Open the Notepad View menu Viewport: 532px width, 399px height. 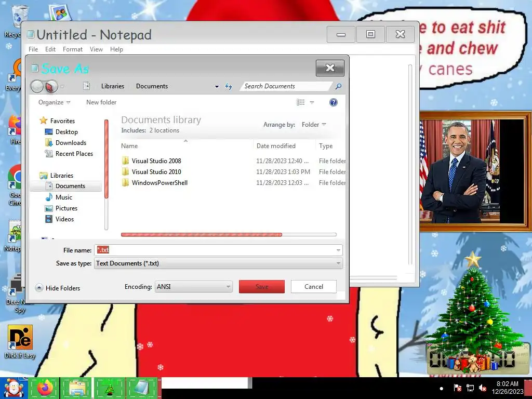pyautogui.click(x=96, y=49)
